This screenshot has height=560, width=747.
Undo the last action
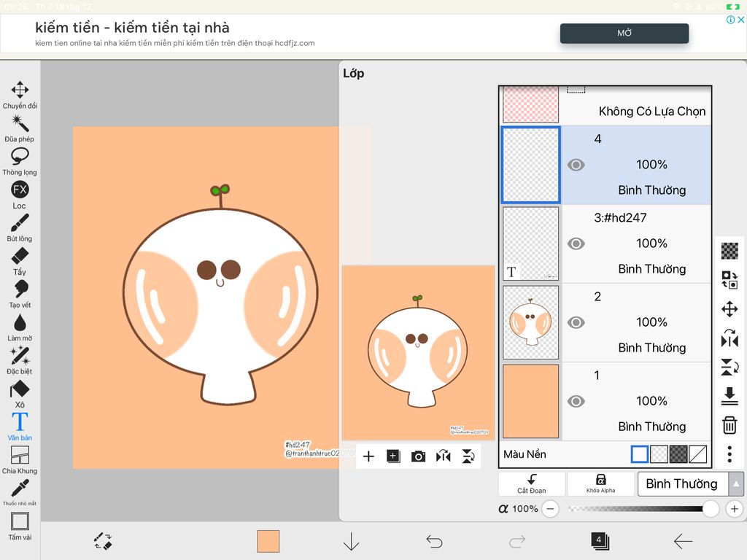pos(434,542)
